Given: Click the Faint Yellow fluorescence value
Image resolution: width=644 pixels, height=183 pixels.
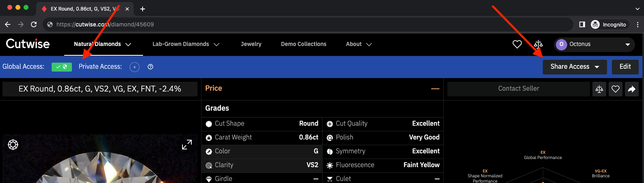Looking at the screenshot, I should [421, 165].
